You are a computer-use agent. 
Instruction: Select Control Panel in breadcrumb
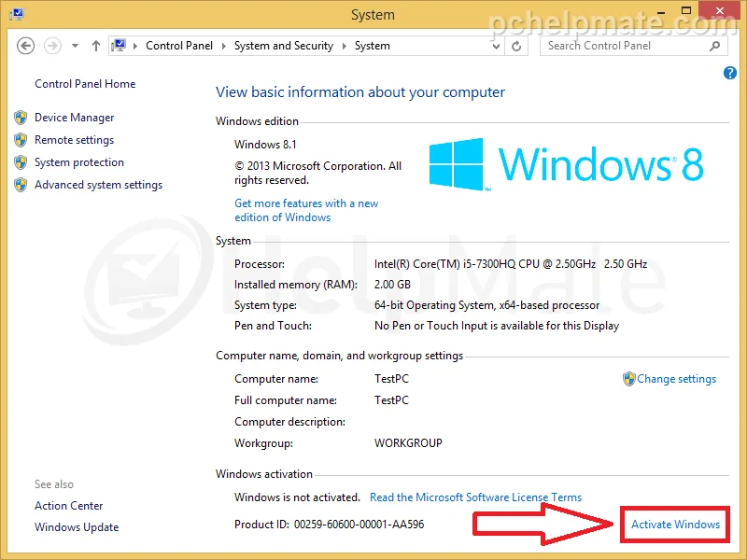point(179,46)
